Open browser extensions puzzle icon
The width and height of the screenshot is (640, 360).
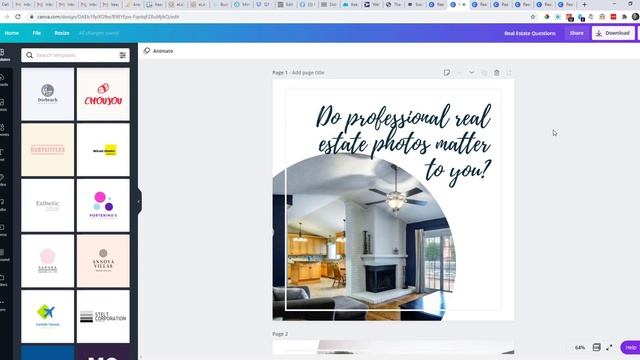624,17
